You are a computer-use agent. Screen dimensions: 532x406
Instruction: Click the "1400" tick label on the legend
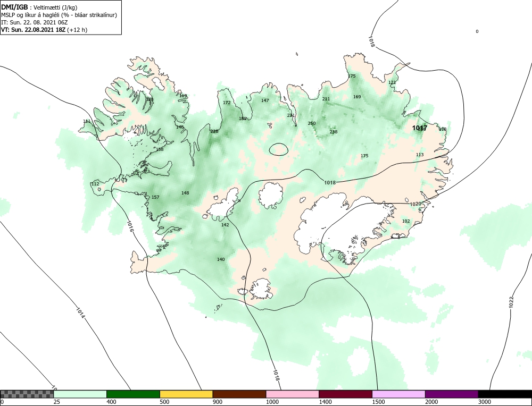click(x=326, y=402)
